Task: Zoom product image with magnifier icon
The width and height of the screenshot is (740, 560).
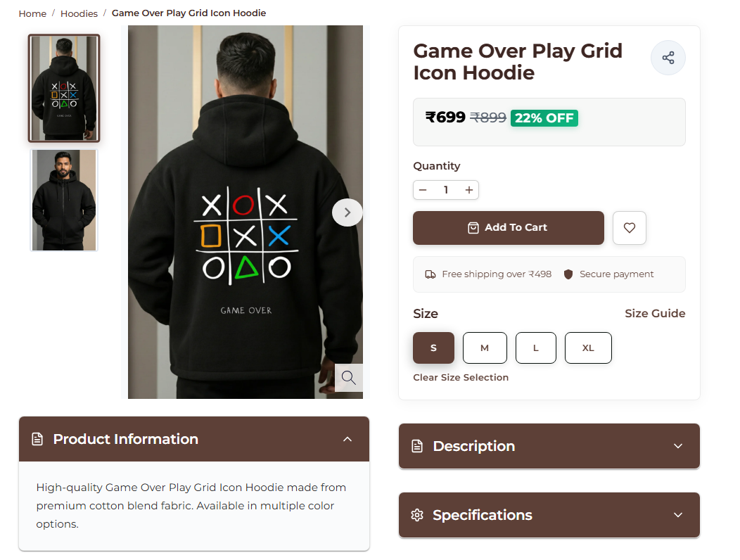Action: pyautogui.click(x=348, y=378)
